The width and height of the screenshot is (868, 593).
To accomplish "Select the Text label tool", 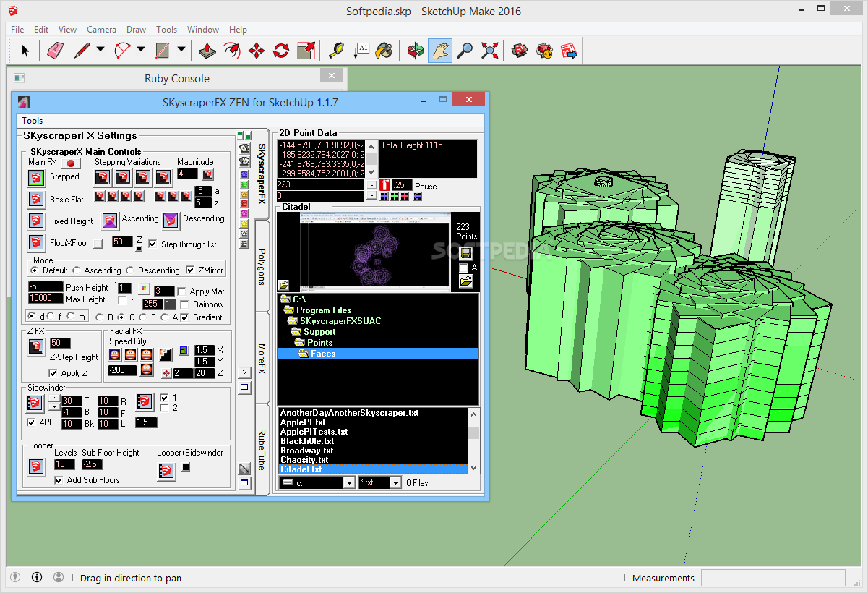I will pyautogui.click(x=361, y=51).
